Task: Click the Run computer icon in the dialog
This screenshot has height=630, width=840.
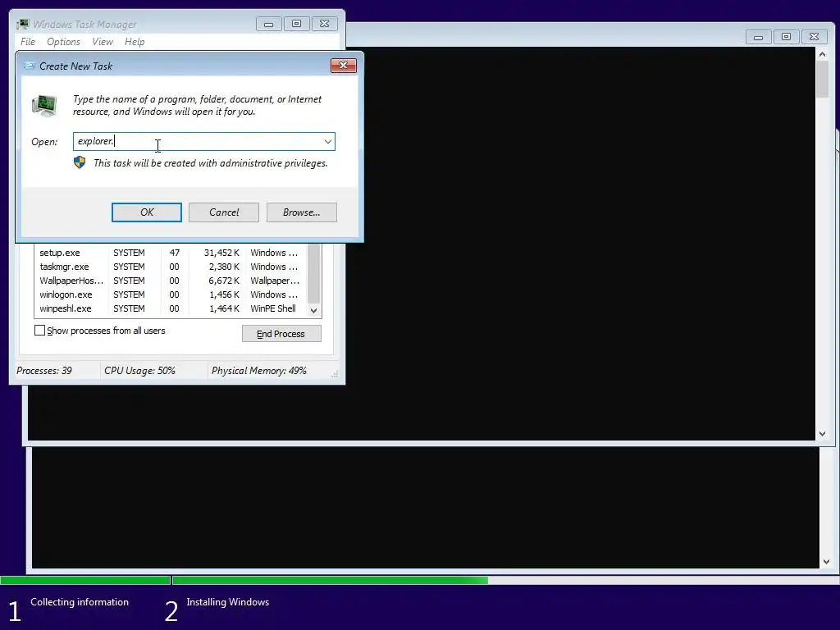Action: click(44, 105)
